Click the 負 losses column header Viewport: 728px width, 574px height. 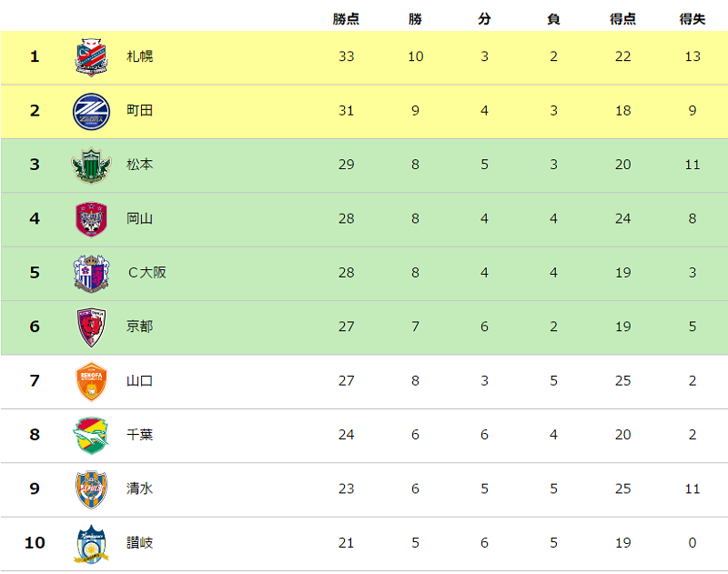point(553,19)
